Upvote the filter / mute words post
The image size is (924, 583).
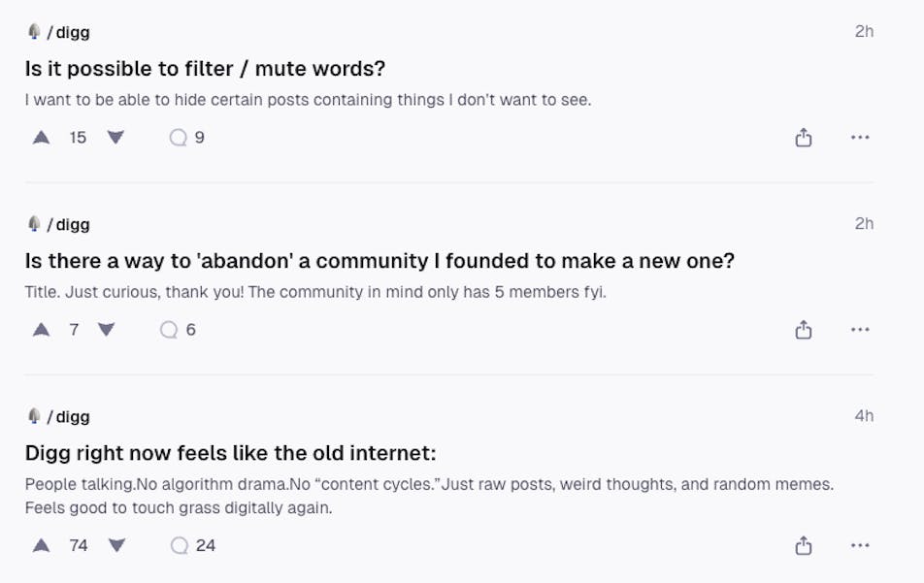(42, 138)
